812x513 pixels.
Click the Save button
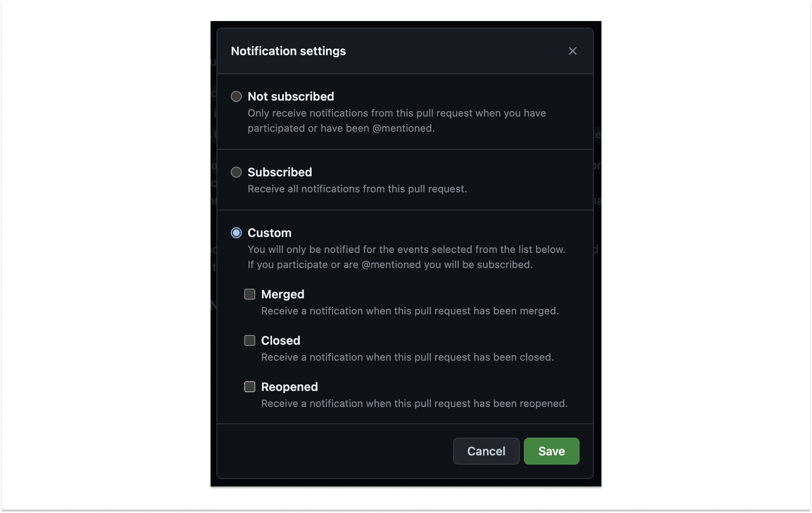[x=551, y=451]
